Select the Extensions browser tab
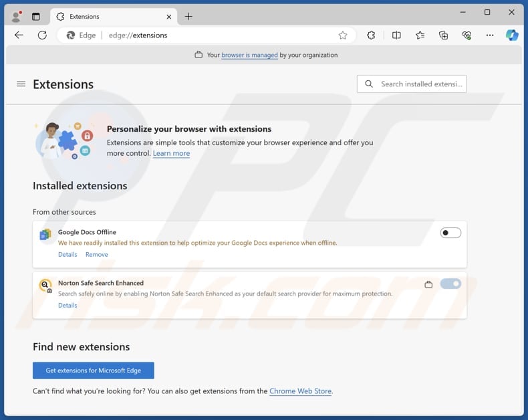 114,17
